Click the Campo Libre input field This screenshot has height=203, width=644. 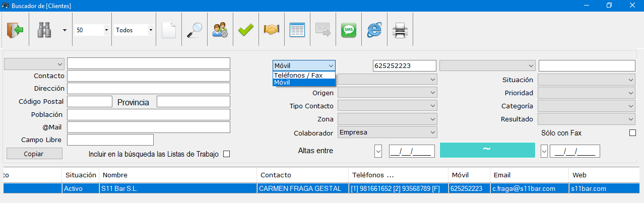click(x=110, y=140)
